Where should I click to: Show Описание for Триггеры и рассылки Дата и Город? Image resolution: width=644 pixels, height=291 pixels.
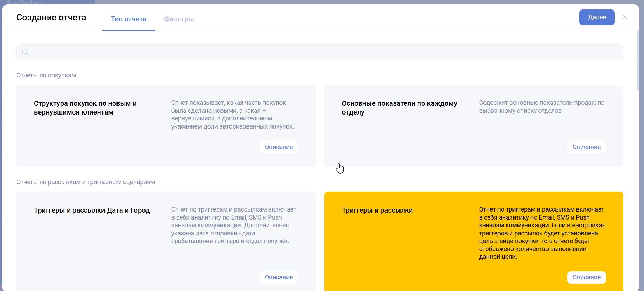(278, 277)
